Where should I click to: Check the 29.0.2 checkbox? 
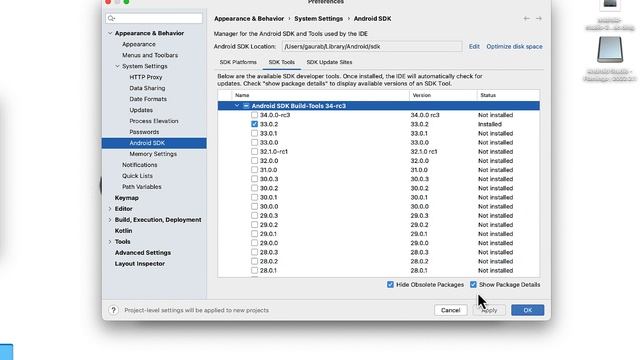point(254,225)
